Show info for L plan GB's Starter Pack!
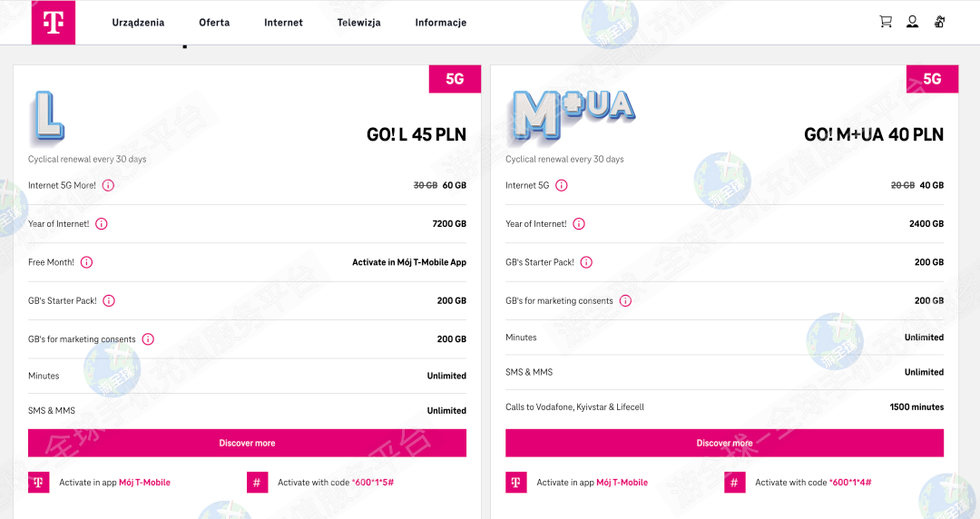This screenshot has width=980, height=519. [x=109, y=300]
